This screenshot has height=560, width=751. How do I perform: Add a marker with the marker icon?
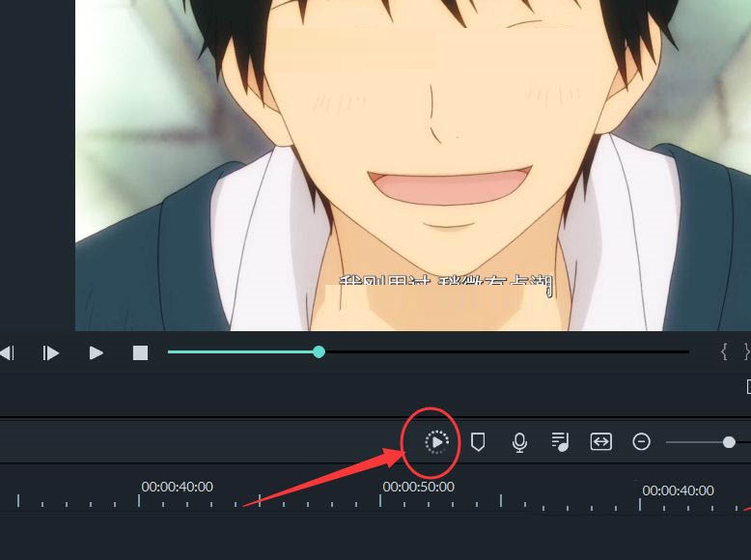click(478, 442)
